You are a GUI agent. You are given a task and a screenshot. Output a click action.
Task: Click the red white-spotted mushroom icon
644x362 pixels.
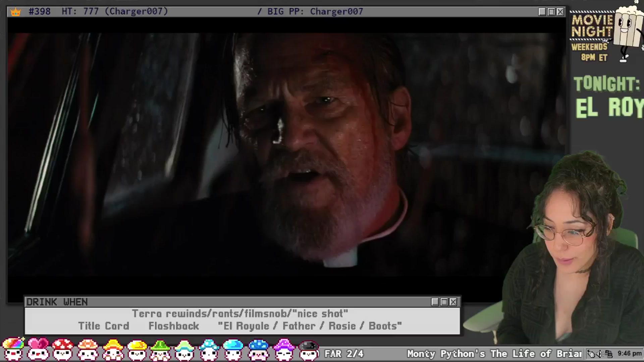point(63,349)
